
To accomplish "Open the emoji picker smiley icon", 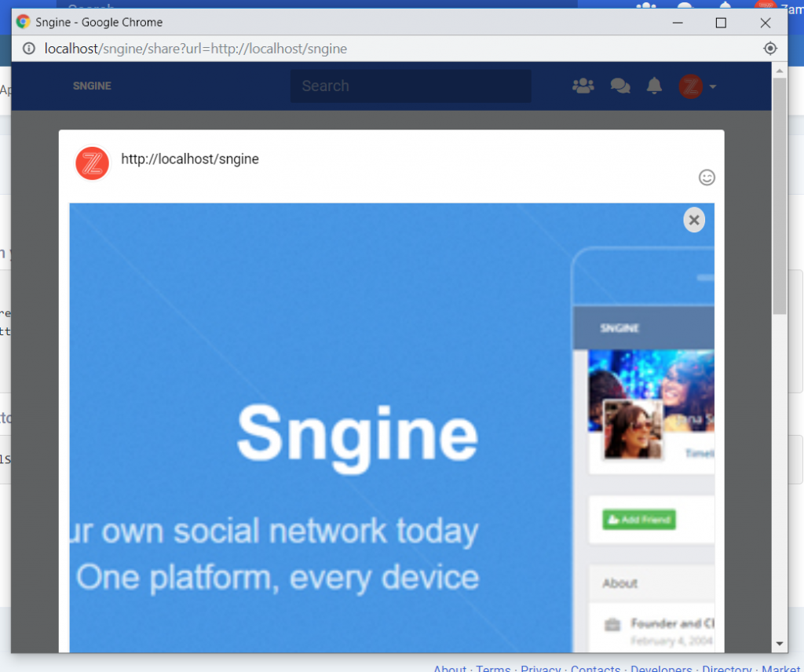I will (707, 177).
